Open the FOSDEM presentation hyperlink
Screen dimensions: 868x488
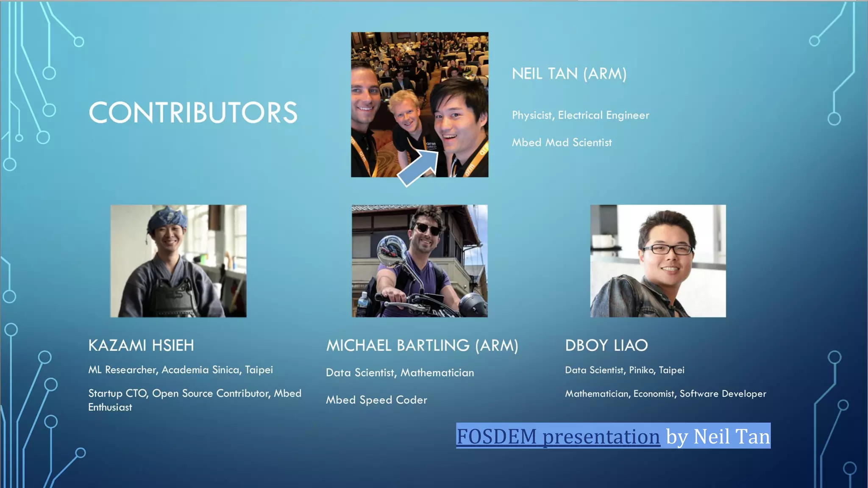558,436
